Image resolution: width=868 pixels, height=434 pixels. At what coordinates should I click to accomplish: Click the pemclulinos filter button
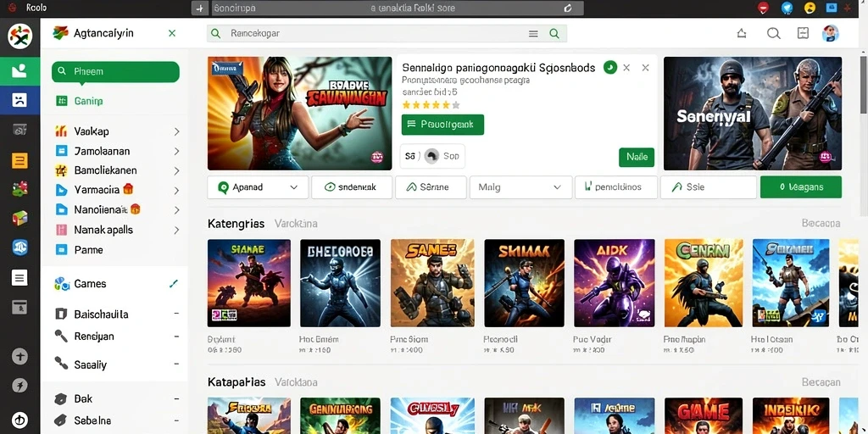tap(616, 187)
